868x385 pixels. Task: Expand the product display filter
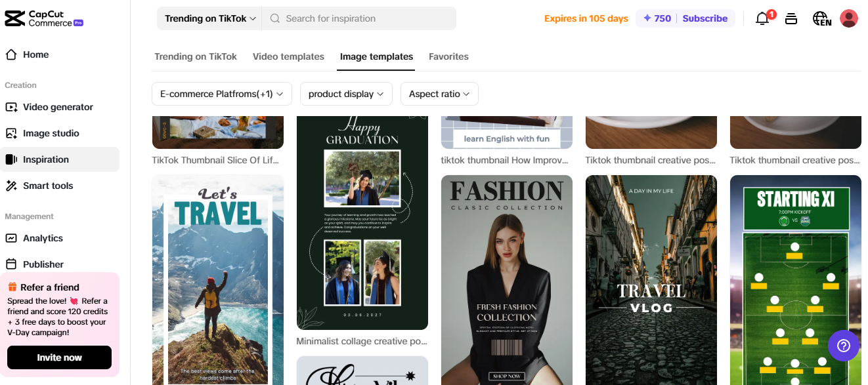346,94
